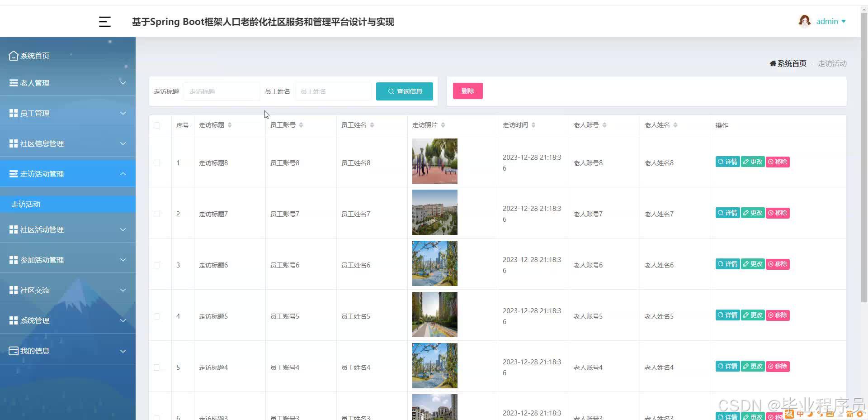Expand 员工管理 menu chevron

pyautogui.click(x=123, y=113)
